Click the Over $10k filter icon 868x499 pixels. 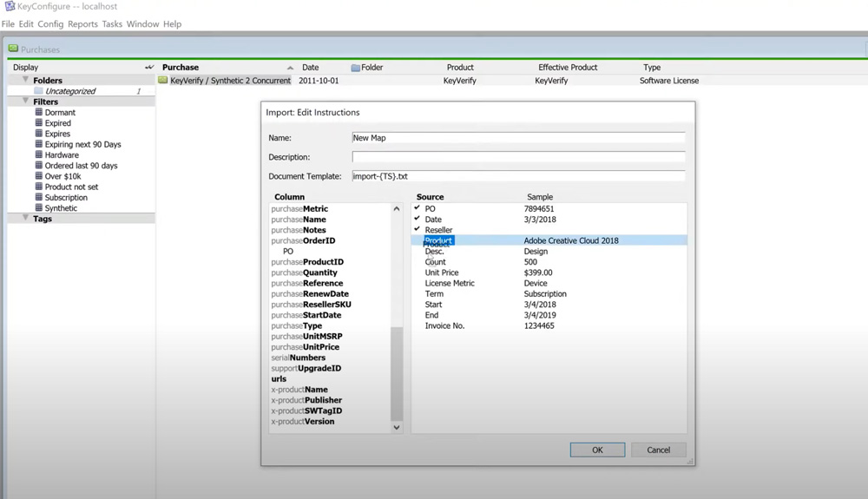click(x=39, y=176)
